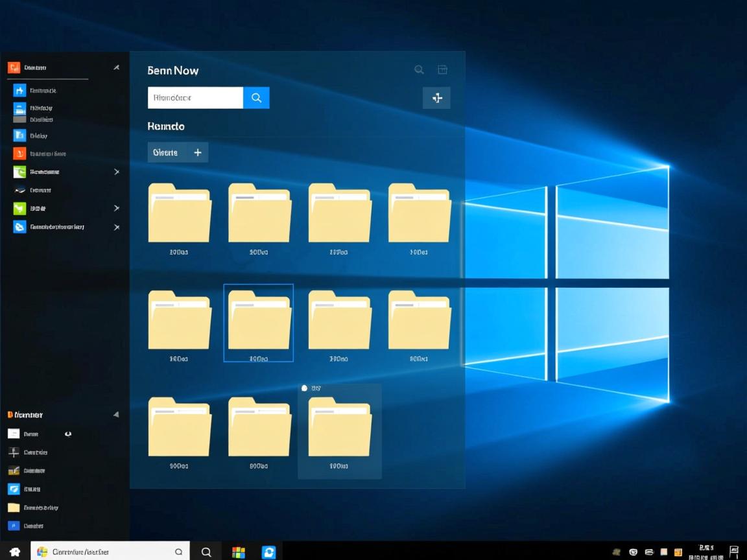Collapse the sidebar using the top arrow
Screen dimensions: 747x560
117,67
